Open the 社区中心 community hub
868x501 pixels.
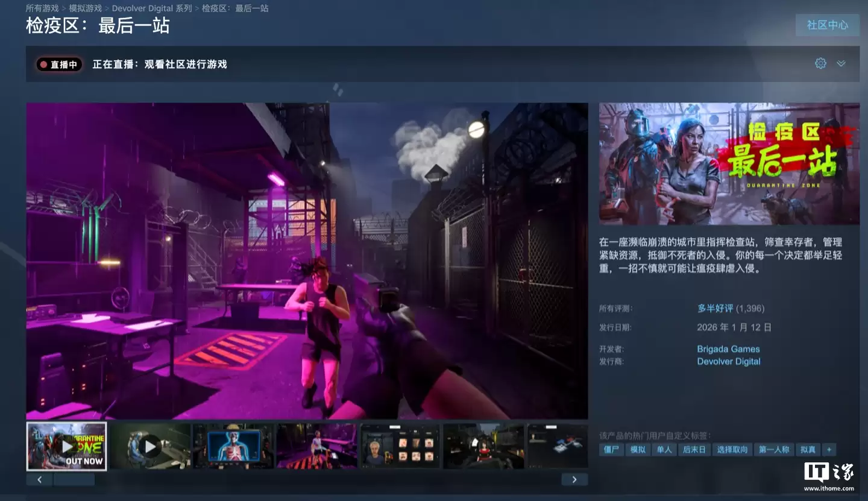[827, 25]
